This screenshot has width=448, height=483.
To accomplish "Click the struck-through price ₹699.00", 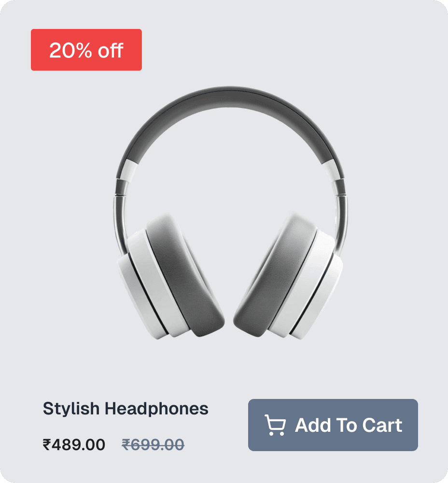I will [x=153, y=445].
